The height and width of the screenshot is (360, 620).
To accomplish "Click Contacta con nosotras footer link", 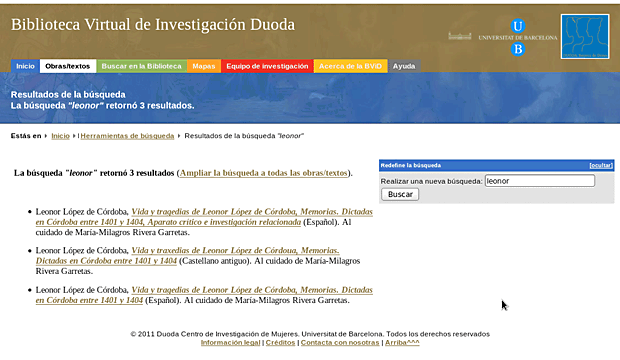I will [340, 342].
